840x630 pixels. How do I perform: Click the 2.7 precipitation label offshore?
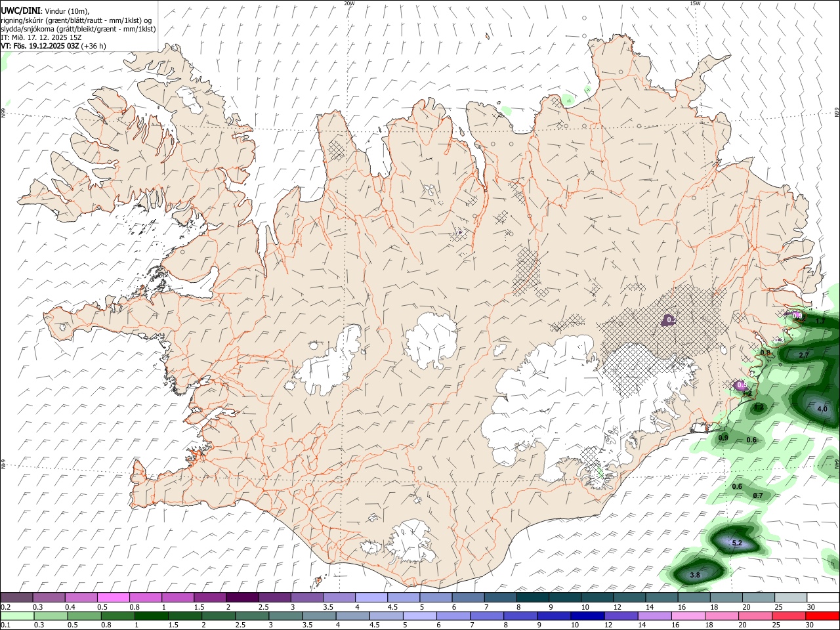[x=804, y=355]
